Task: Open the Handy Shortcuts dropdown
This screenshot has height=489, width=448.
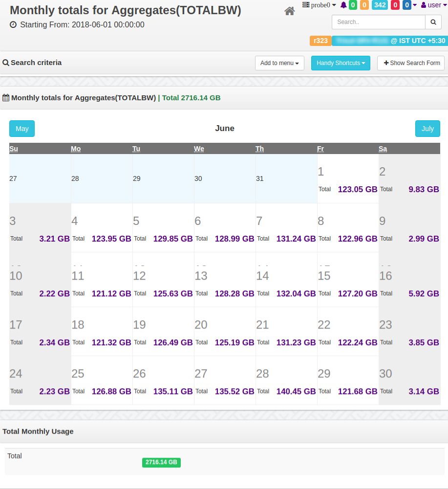Action: 341,63
